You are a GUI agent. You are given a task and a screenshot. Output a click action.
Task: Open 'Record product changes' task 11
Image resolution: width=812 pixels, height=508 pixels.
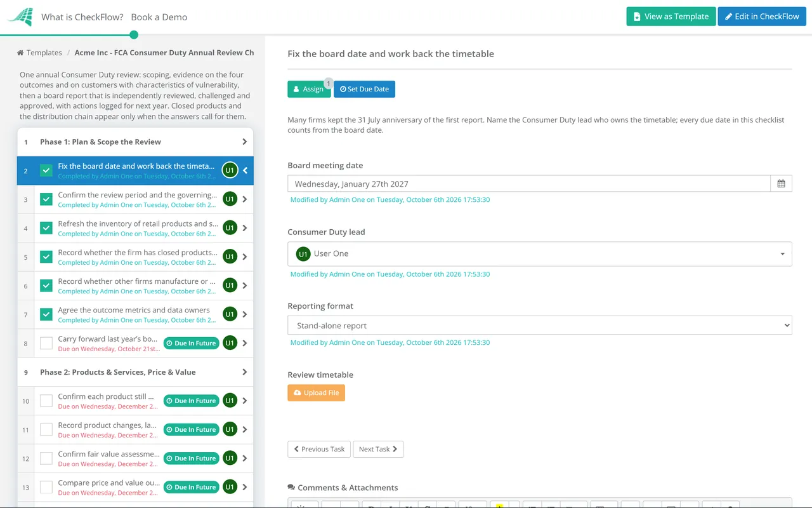[x=108, y=425]
